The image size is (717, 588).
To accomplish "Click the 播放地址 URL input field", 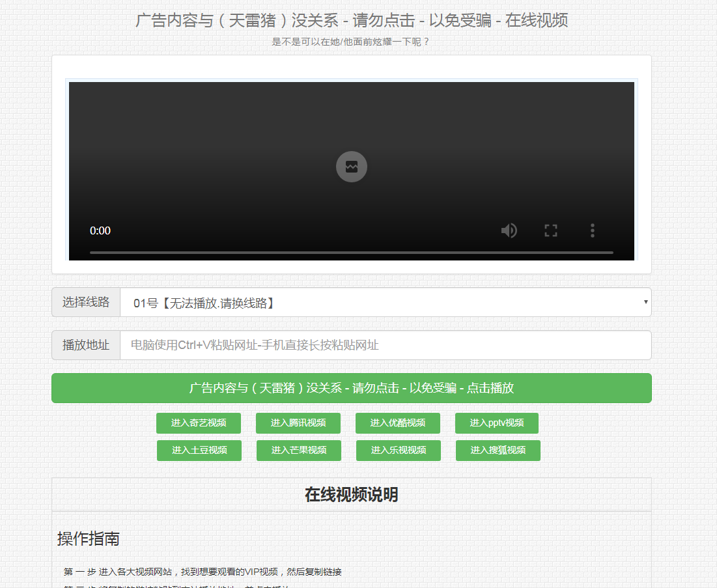I will [386, 345].
